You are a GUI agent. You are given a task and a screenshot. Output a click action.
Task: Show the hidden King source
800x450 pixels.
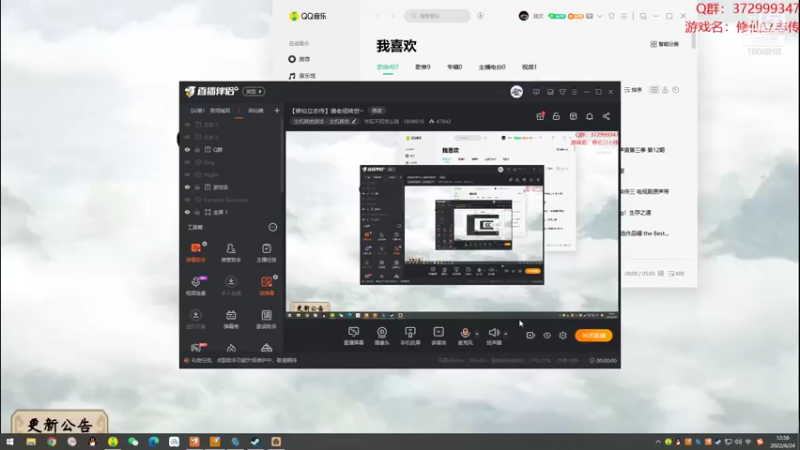coord(187,162)
